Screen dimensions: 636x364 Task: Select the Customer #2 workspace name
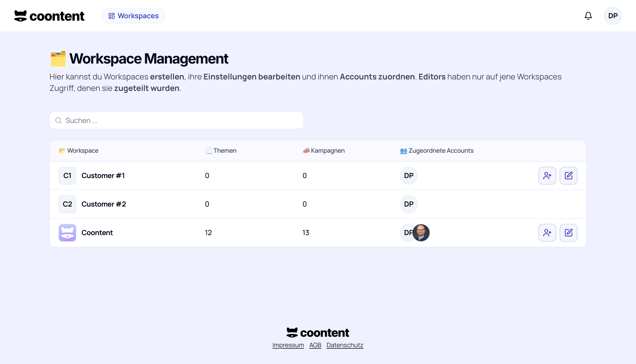[x=104, y=204]
